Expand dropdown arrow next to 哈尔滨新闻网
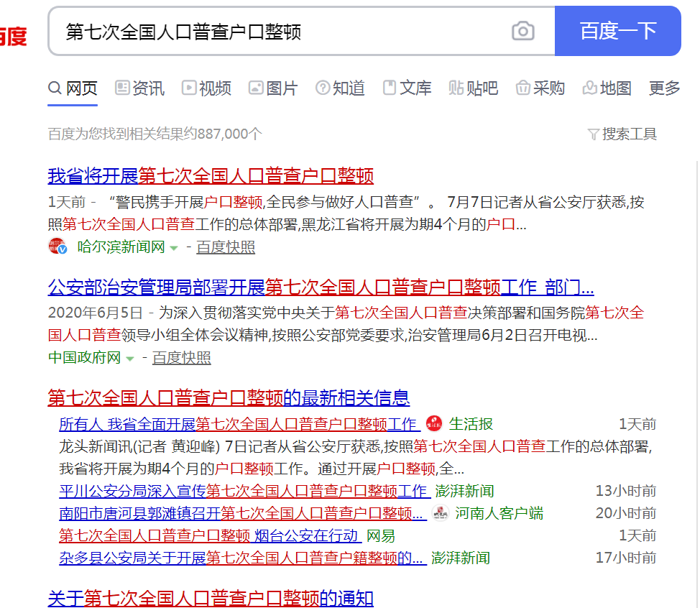Image resolution: width=700 pixels, height=608 pixels. pyautogui.click(x=174, y=248)
